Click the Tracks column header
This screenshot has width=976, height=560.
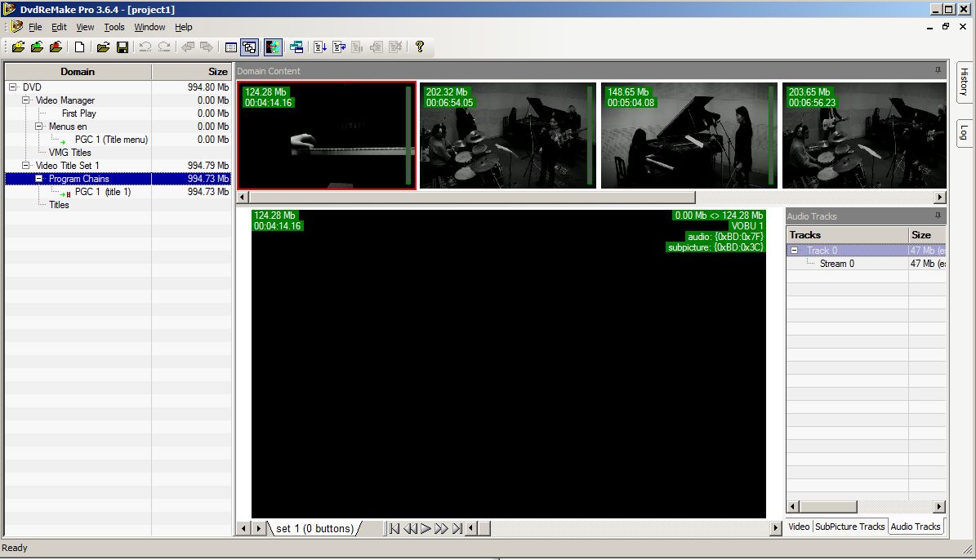(x=847, y=234)
